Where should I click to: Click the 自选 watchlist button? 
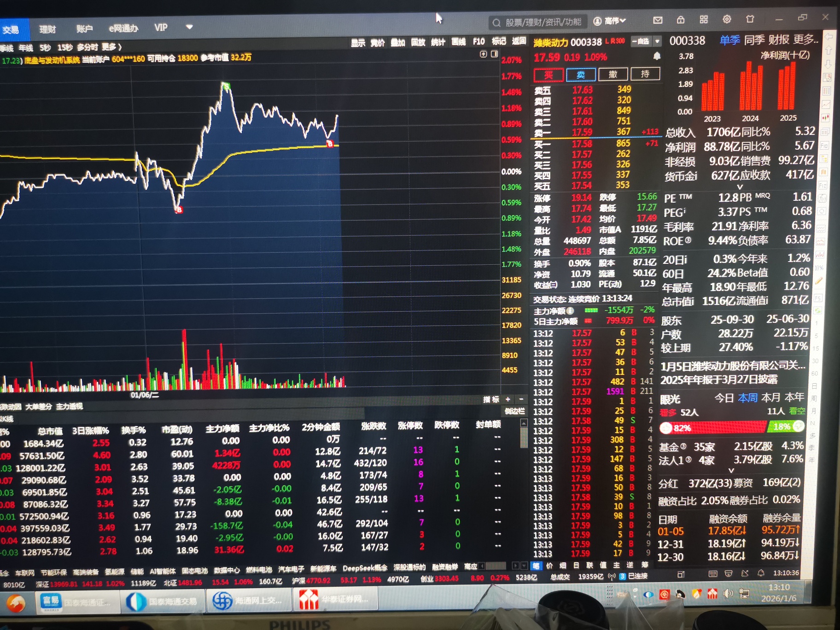click(x=641, y=41)
